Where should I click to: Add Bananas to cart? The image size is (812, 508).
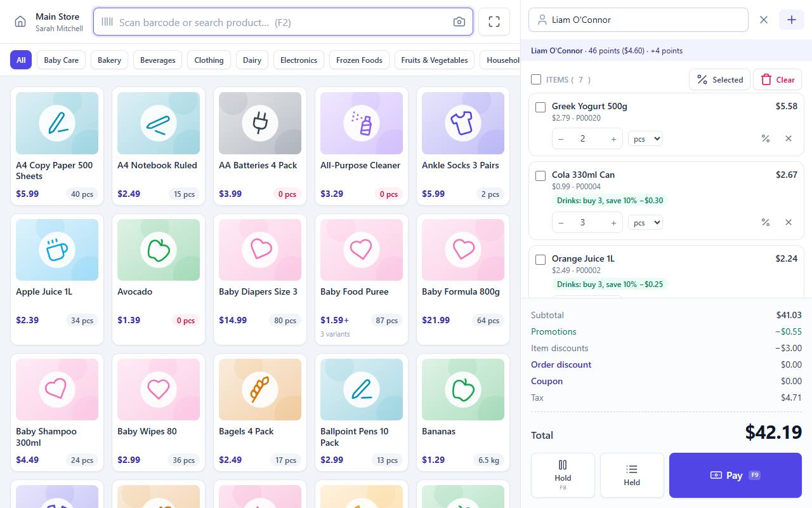click(463, 413)
